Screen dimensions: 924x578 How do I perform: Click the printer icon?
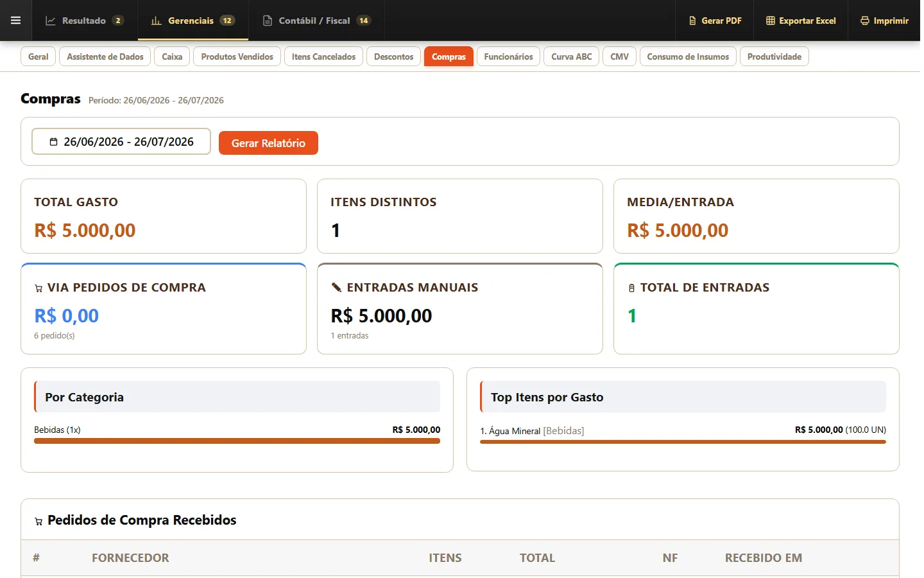click(x=865, y=21)
